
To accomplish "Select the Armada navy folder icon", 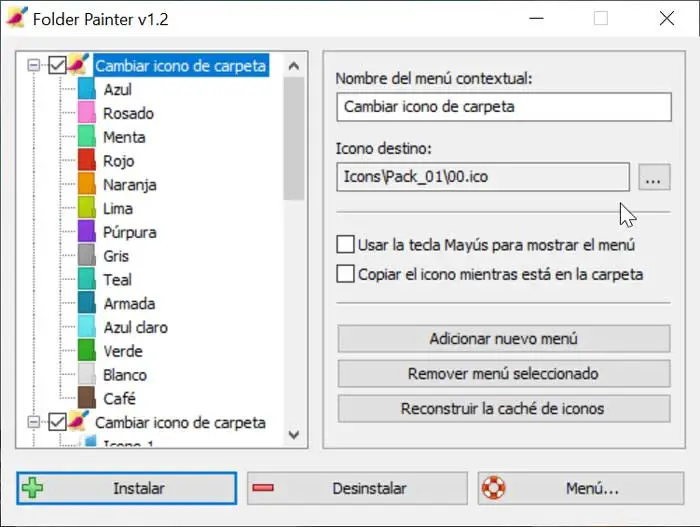I will pos(87,303).
